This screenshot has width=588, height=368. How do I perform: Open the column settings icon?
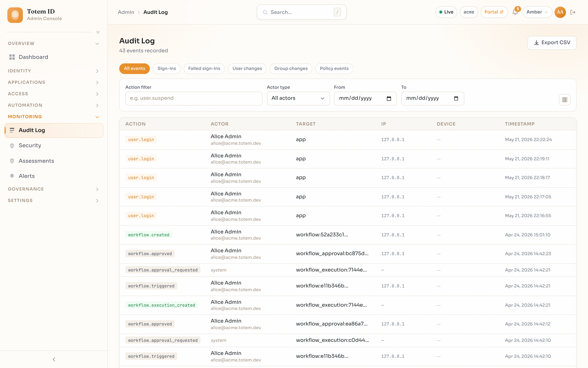click(x=565, y=100)
